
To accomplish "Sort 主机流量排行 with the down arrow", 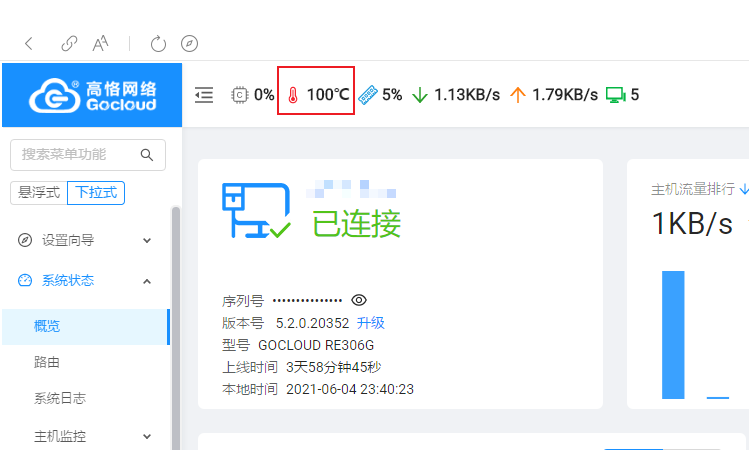I will click(x=744, y=189).
